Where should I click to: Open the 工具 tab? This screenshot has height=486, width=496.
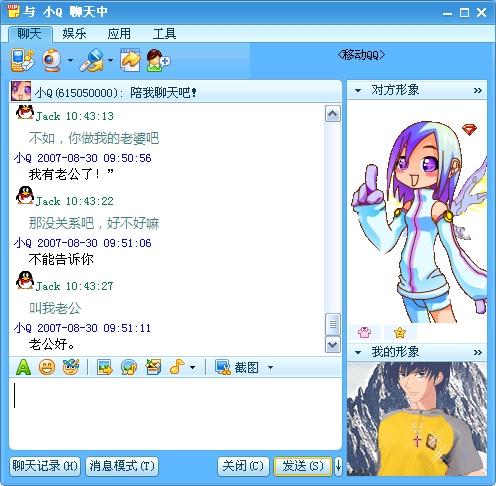click(x=164, y=34)
